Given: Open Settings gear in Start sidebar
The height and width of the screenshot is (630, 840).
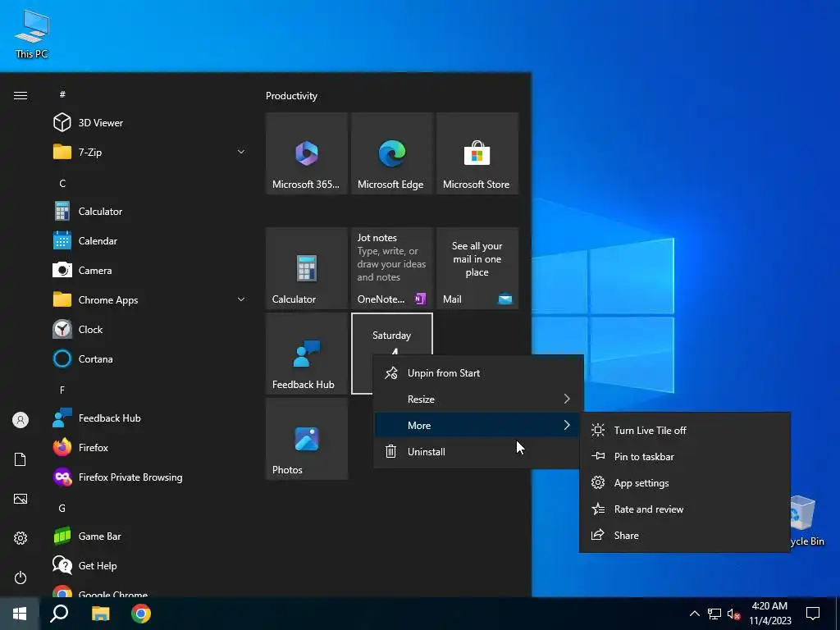Looking at the screenshot, I should [21, 538].
